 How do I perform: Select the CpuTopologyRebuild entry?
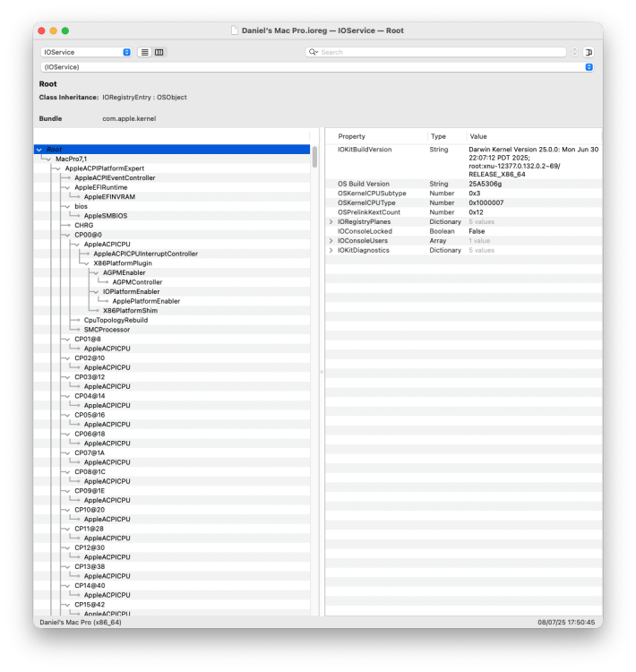[116, 320]
